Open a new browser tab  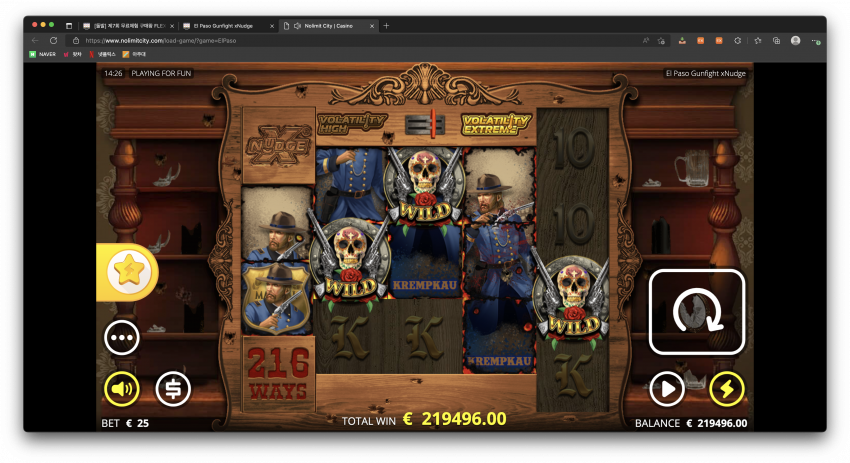[x=387, y=25]
